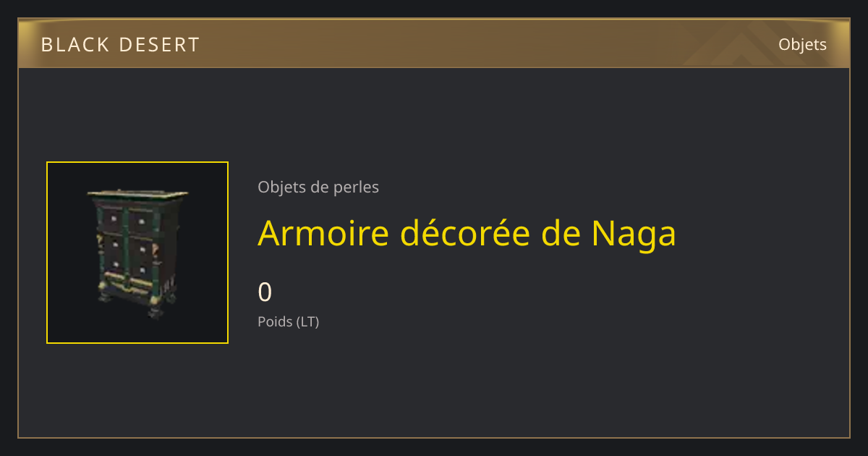Click the gold header banner background
The width and height of the screenshot is (868, 456).
434,44
